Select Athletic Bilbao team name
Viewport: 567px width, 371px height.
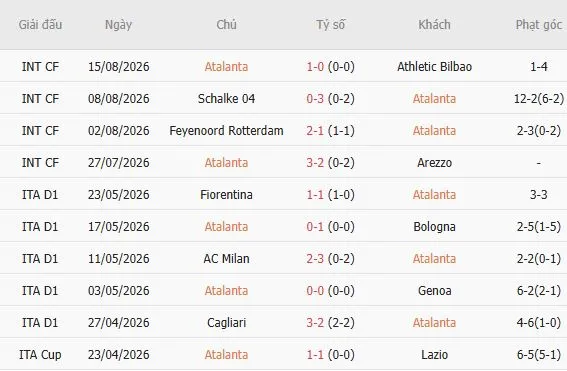click(x=434, y=67)
